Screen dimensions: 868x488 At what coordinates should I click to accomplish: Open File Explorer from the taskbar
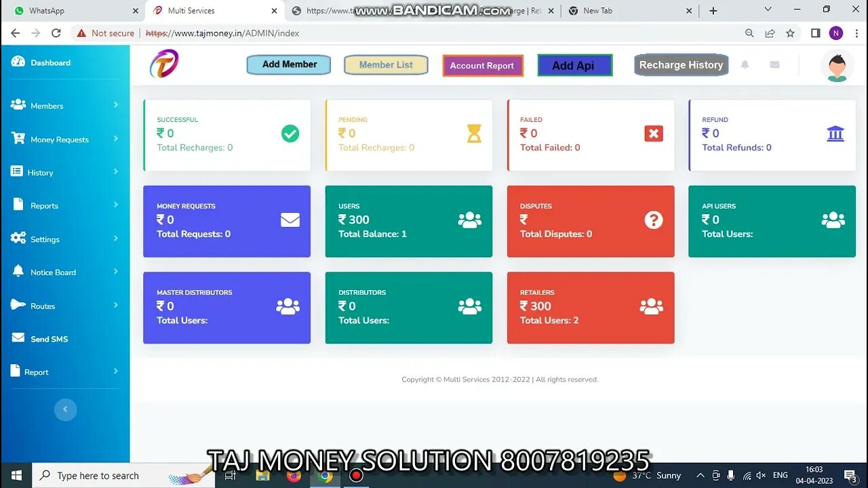[262, 476]
